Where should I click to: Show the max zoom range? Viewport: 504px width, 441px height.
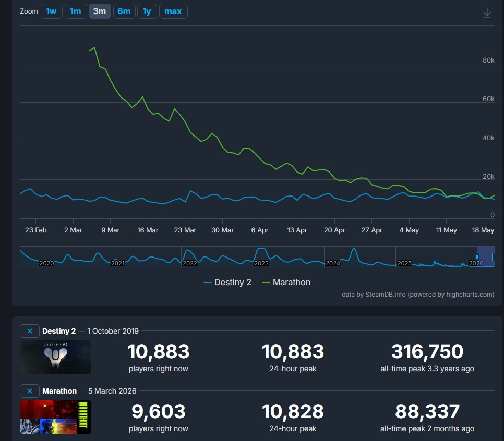pos(173,11)
